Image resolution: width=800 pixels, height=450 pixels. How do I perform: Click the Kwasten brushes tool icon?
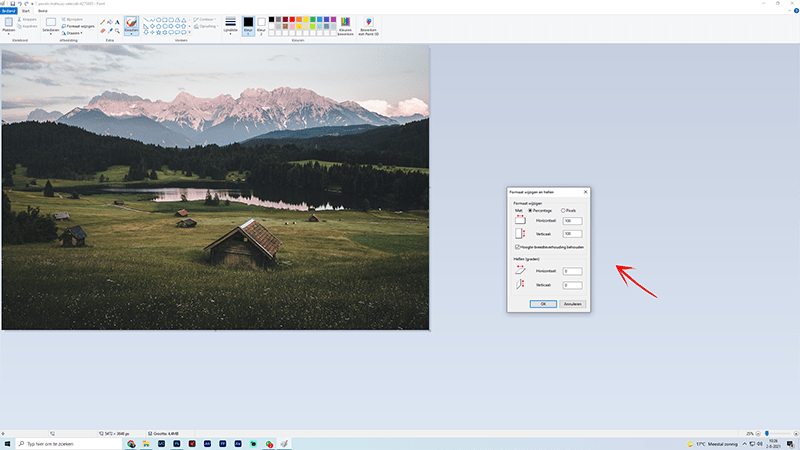click(x=131, y=23)
